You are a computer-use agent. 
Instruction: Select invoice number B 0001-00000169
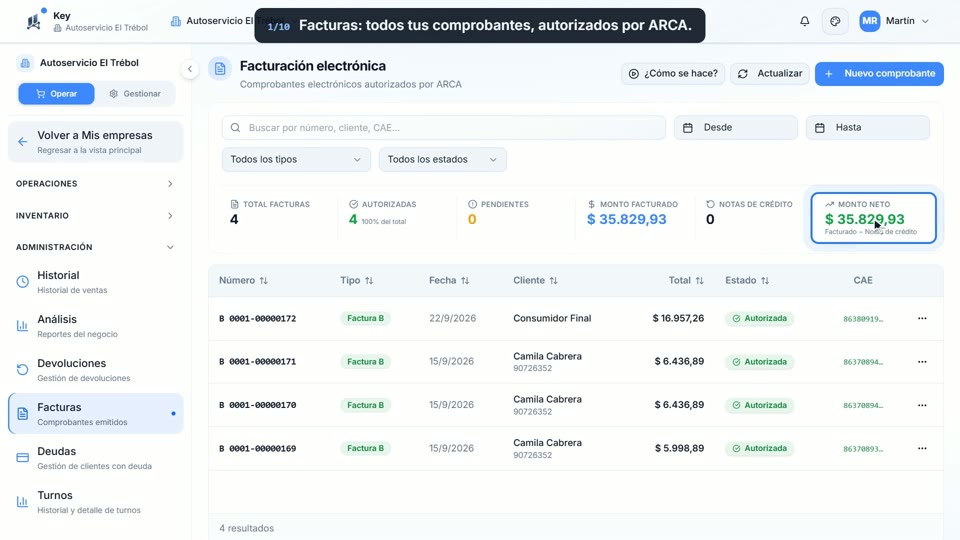[258, 449]
